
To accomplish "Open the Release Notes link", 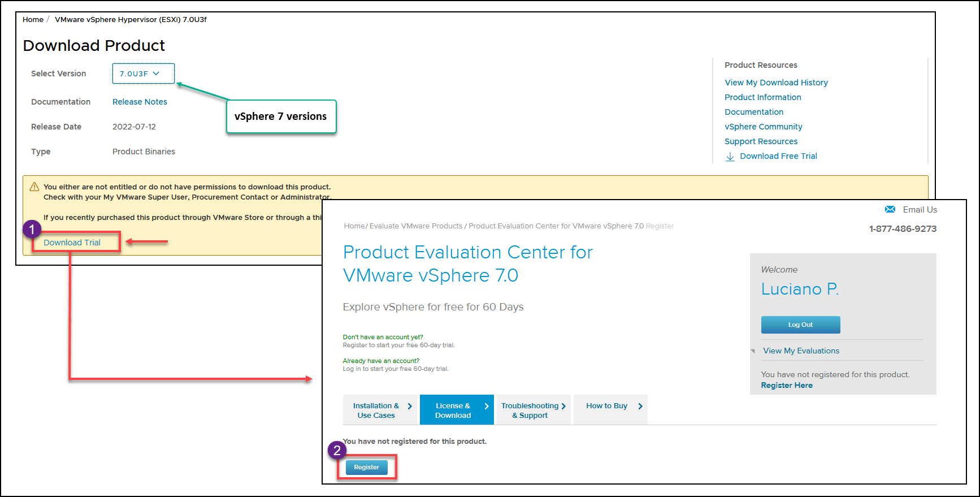I will (140, 102).
